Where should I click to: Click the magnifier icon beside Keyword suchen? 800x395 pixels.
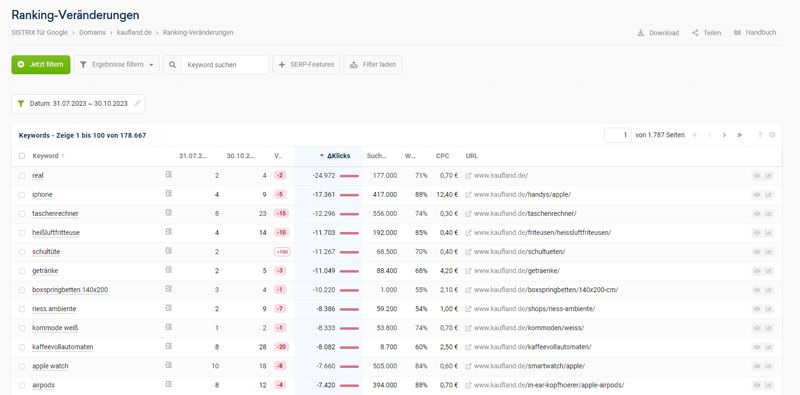[172, 65]
